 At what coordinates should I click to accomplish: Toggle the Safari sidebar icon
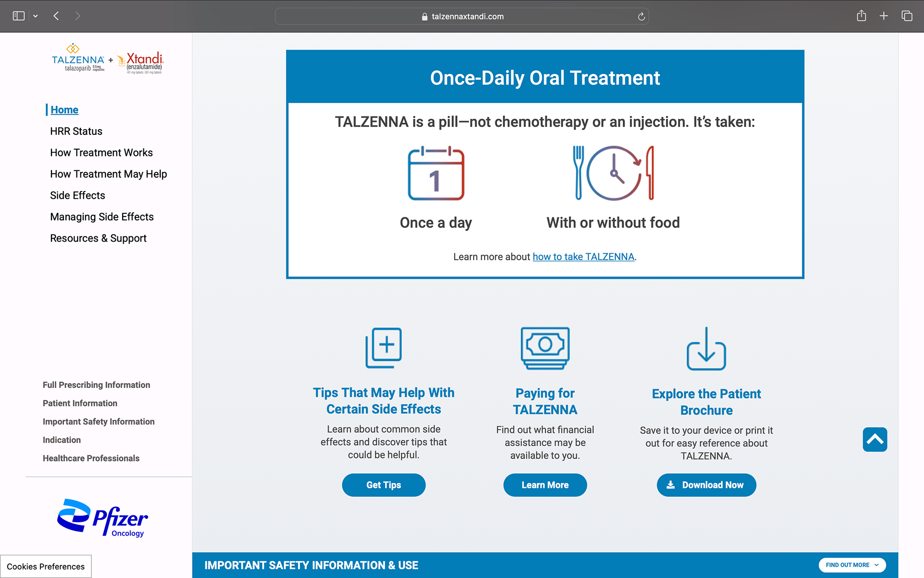coord(18,16)
